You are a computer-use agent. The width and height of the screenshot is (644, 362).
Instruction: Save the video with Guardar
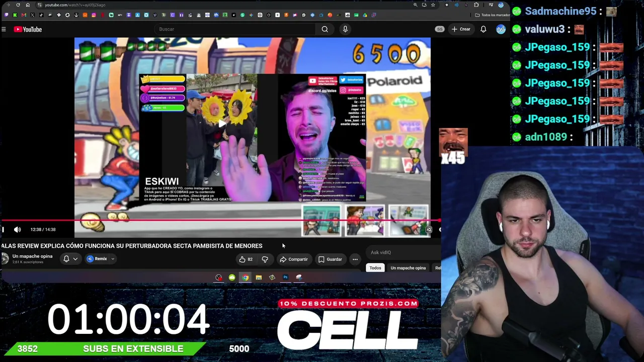pos(330,259)
